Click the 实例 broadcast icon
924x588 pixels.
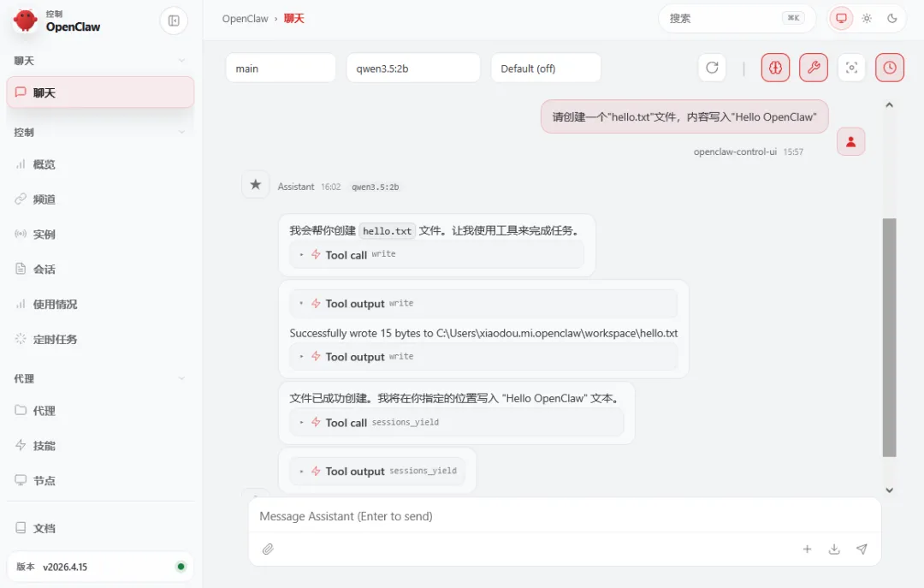(21, 234)
